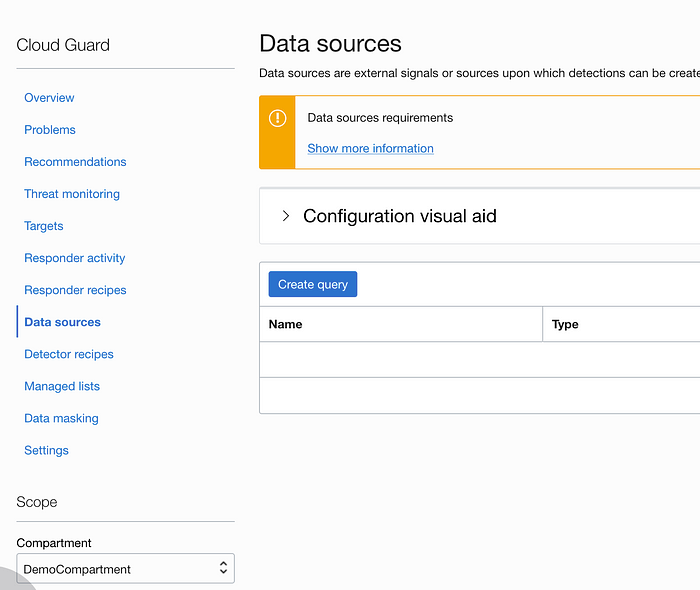Viewport: 700px width, 590px height.
Task: Go to Managed lists
Action: tap(62, 386)
